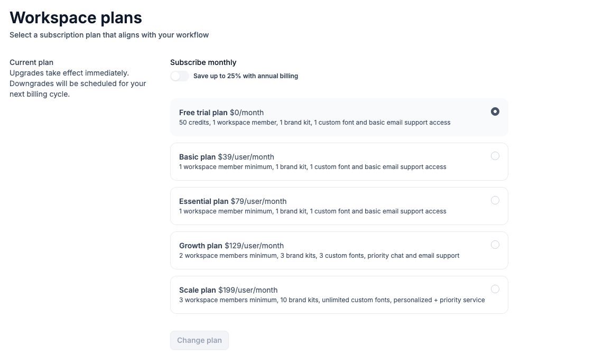Screen dimensions: 613x364
Task: Click the "Current plan" label
Action: pyautogui.click(x=31, y=62)
